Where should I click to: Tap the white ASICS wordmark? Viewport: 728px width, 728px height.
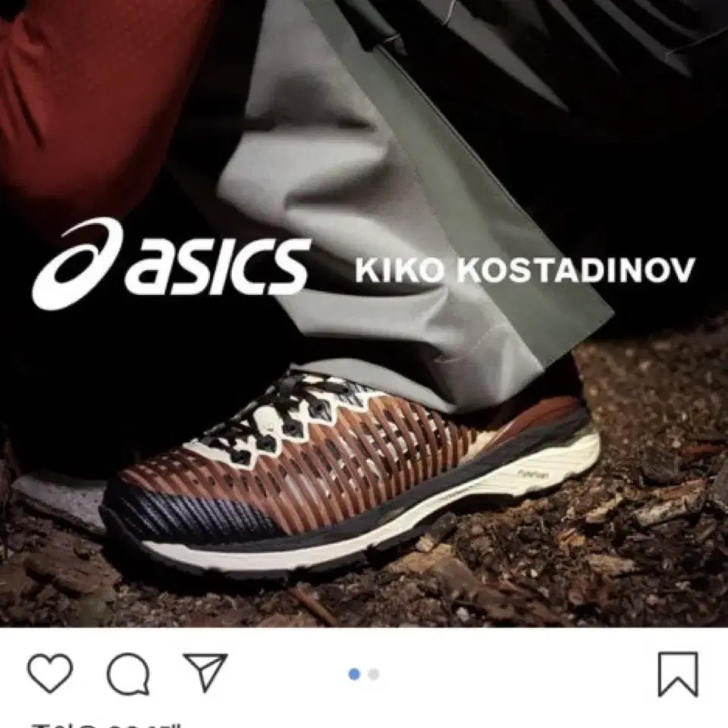[x=217, y=266]
